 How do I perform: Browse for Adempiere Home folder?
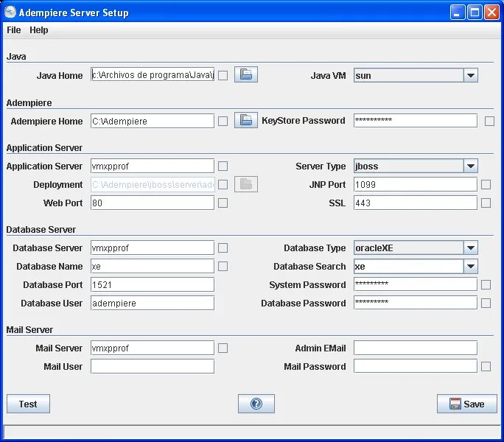point(246,120)
